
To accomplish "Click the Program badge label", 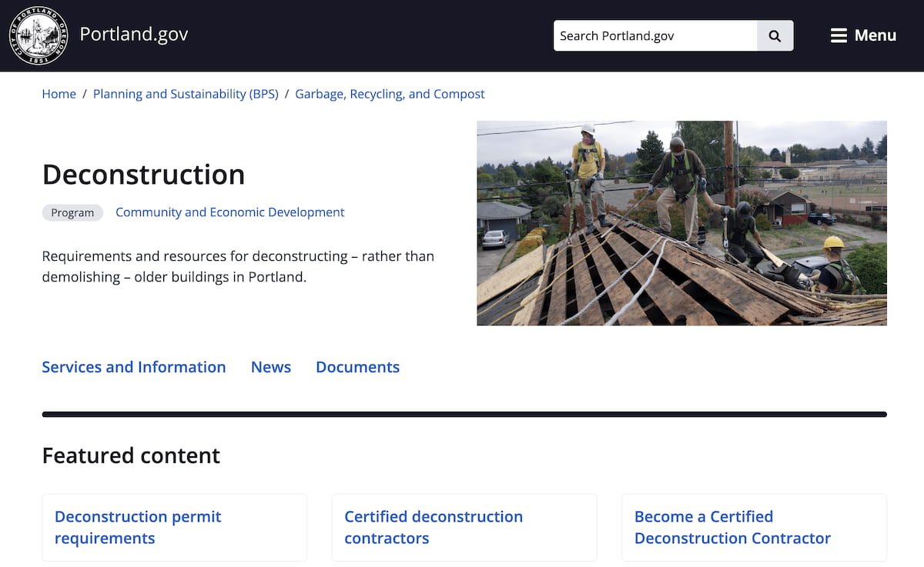I will point(72,213).
